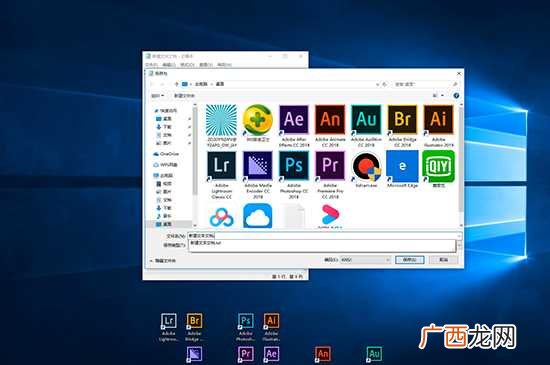Select Adobe Animate CC 2018 in file list
The image size is (550, 365).
[x=330, y=126]
